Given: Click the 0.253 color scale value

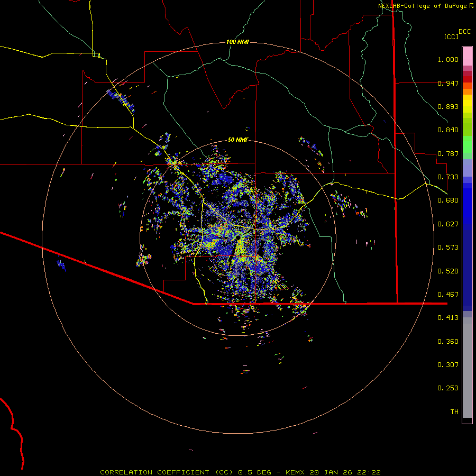Looking at the screenshot, I should tap(448, 388).
